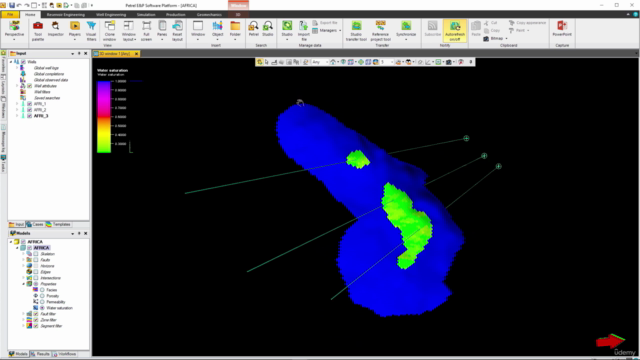Toggle the AFRI_1 well checkbox
640x360 pixels.
[29, 104]
